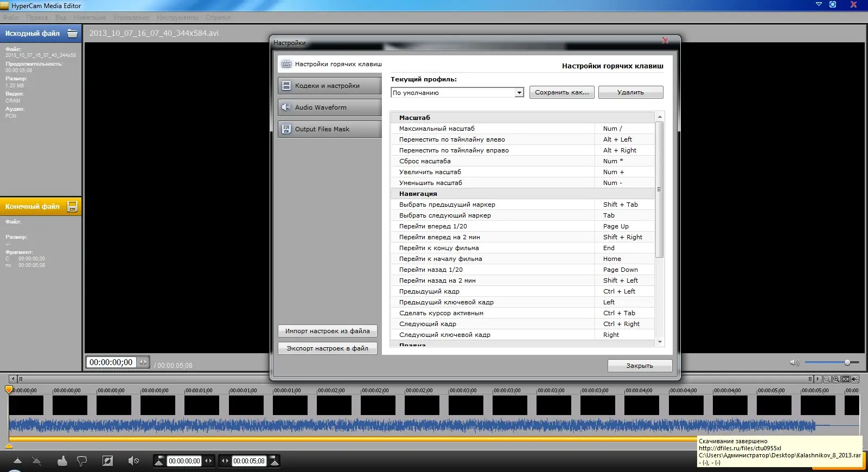The width and height of the screenshot is (868, 472).
Task: Click the frame step arrows beside current time
Action: pos(143,362)
